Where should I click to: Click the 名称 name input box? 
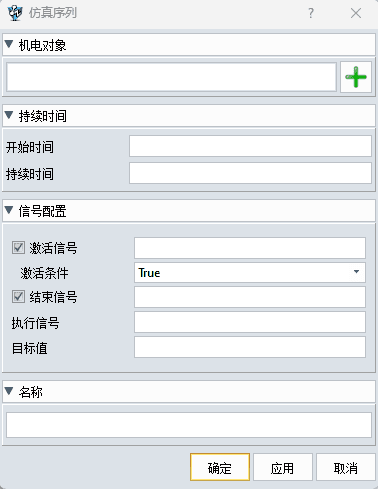click(x=189, y=425)
